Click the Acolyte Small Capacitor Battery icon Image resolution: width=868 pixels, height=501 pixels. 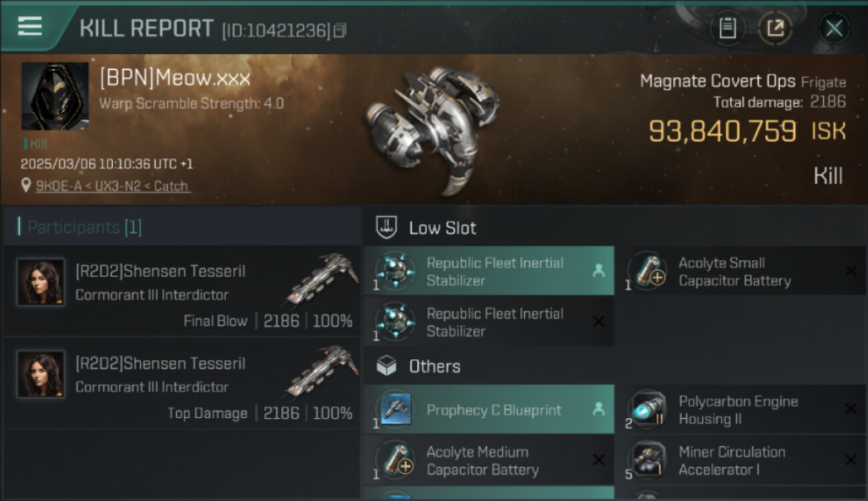647,271
